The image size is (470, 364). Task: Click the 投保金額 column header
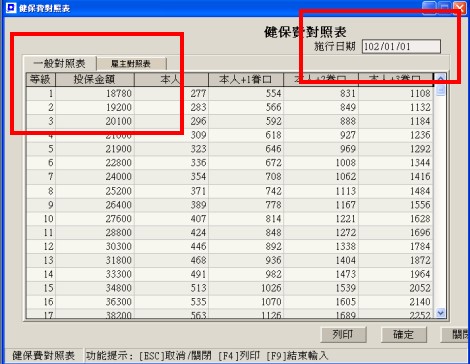[95, 79]
